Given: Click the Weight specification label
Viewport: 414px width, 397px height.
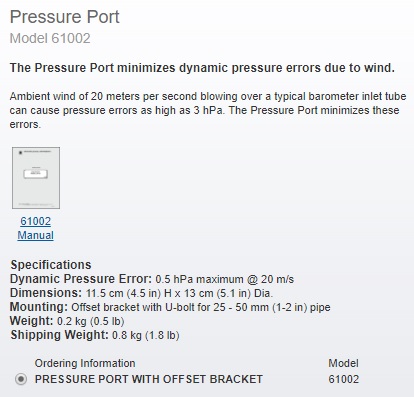Looking at the screenshot, I should click(31, 321).
